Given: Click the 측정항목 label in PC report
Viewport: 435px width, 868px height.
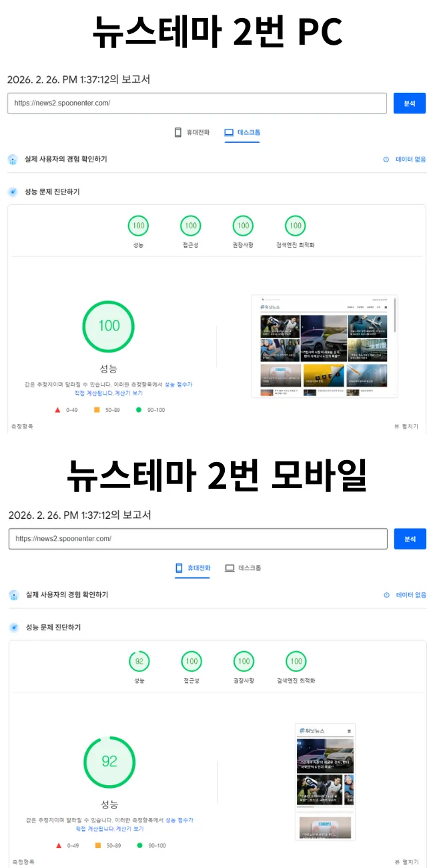Looking at the screenshot, I should [21, 426].
